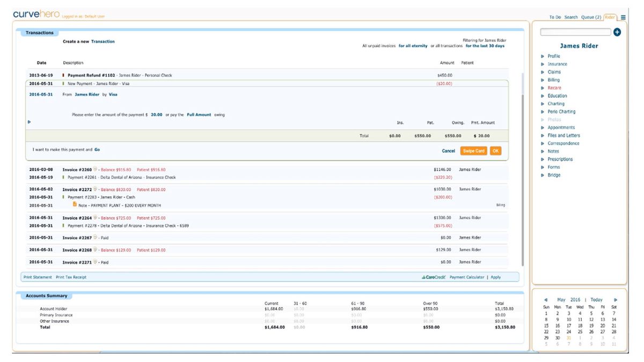Click info icon next to Invoice #2272
644x362 pixels.
96,189
